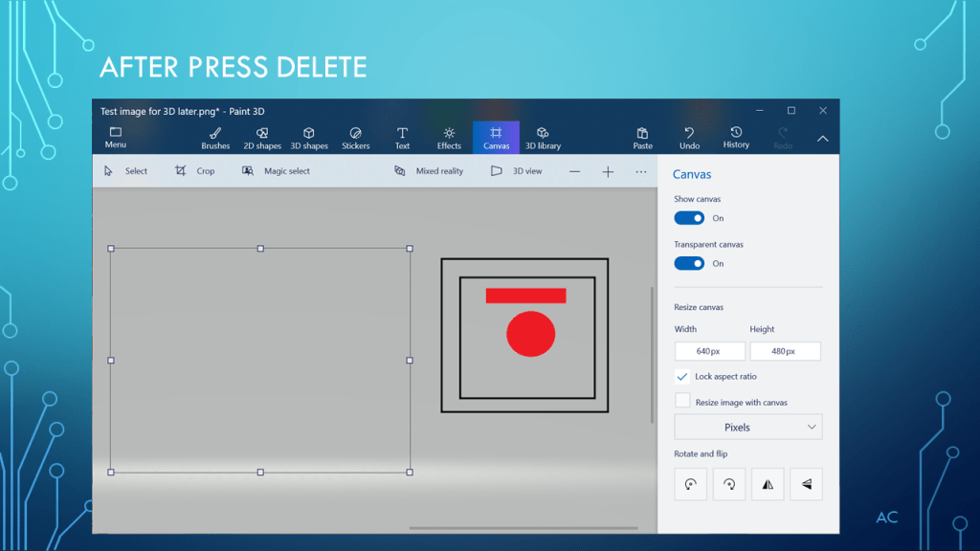
Task: Turn off Transparent canvas switch
Action: click(x=689, y=263)
